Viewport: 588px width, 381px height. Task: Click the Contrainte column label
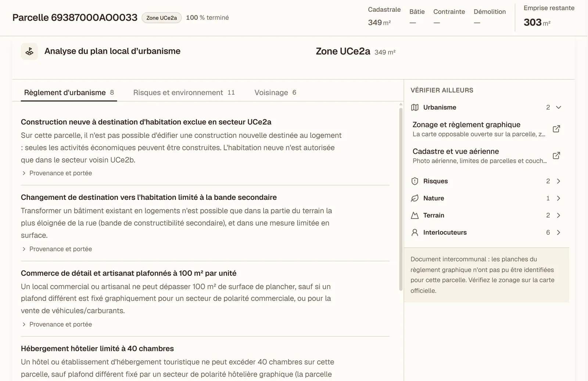coord(449,12)
